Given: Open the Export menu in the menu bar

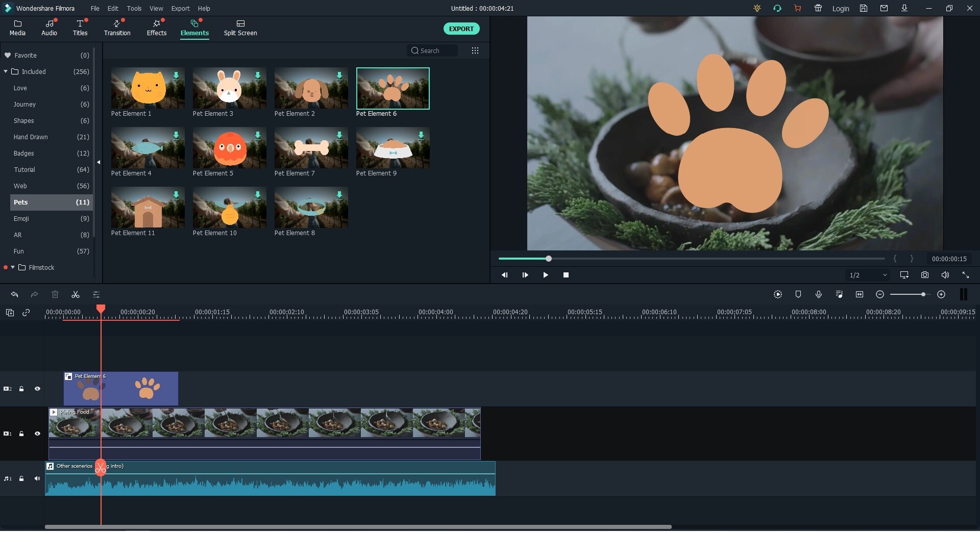Looking at the screenshot, I should pos(180,8).
